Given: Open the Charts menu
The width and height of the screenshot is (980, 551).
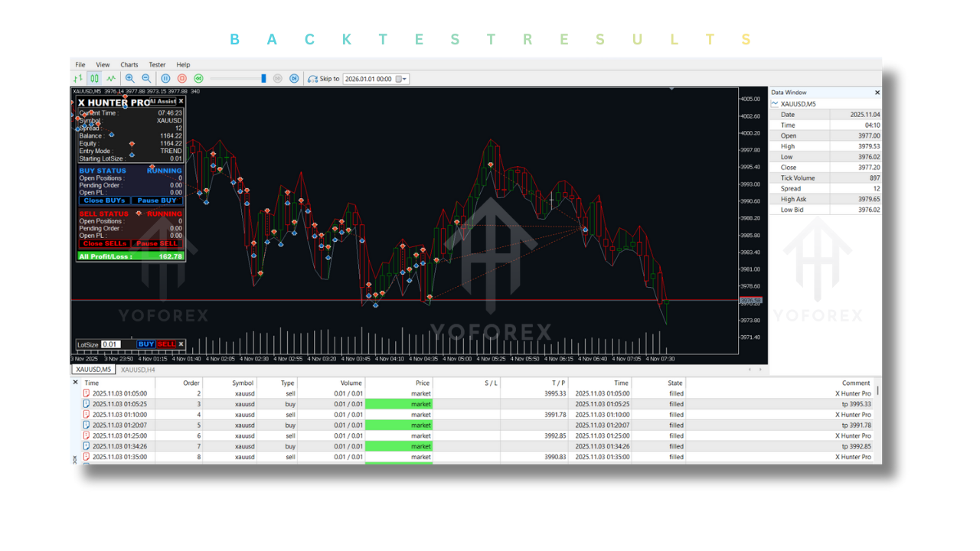Looking at the screenshot, I should pyautogui.click(x=129, y=65).
